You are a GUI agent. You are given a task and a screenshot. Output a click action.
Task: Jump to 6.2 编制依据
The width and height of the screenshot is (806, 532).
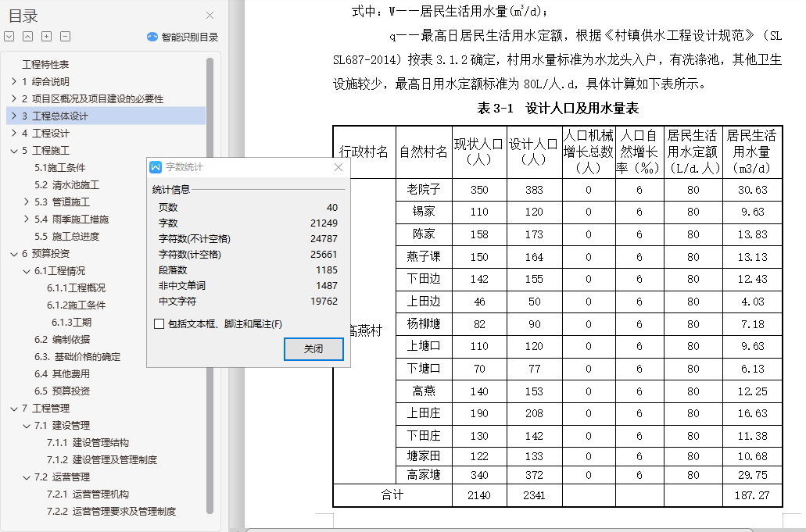point(63,339)
